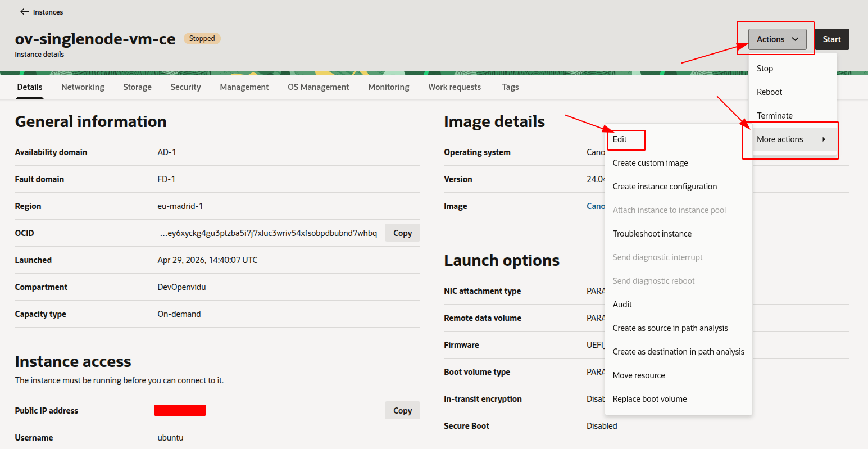Click the Availability domain label
Screen dimensions: 868x449
point(51,152)
